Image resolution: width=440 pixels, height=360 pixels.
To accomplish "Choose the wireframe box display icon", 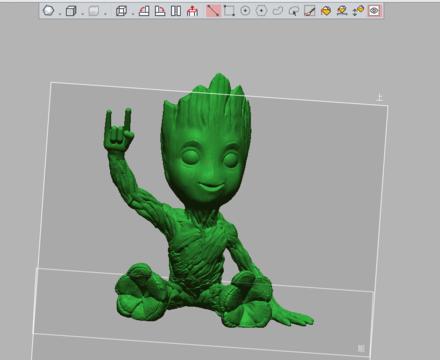I will pyautogui.click(x=121, y=11).
